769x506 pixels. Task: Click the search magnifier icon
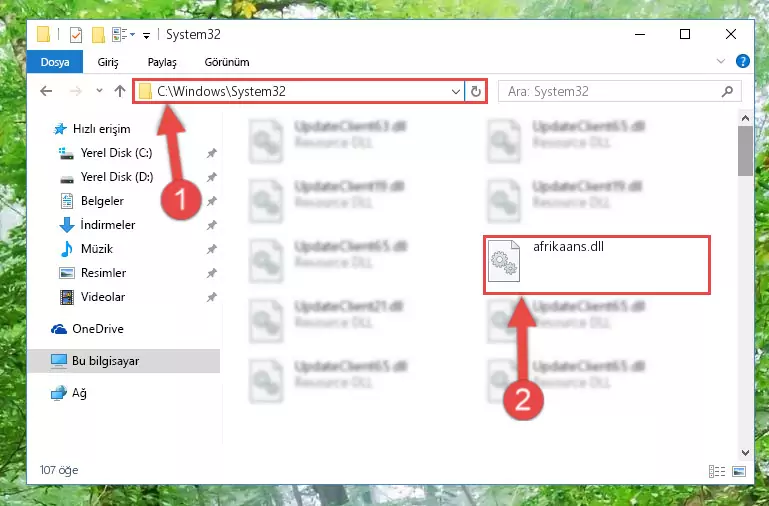click(728, 91)
